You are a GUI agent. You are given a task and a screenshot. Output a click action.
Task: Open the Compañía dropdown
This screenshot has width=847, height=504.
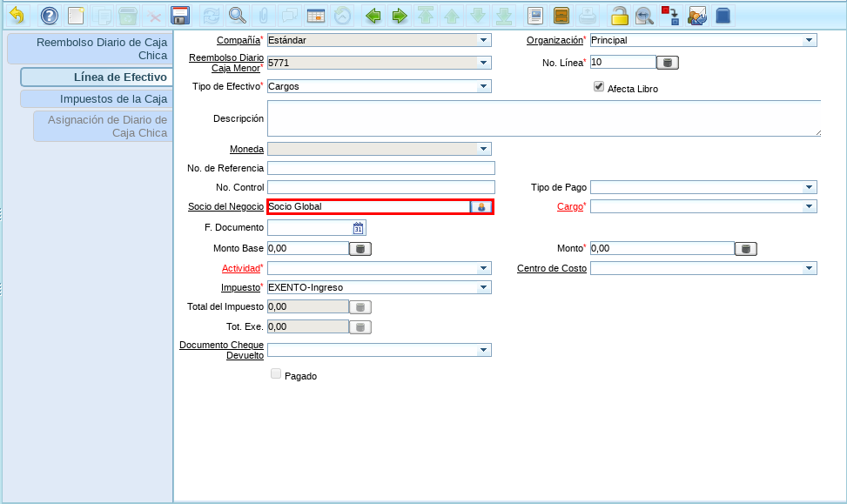pos(483,41)
